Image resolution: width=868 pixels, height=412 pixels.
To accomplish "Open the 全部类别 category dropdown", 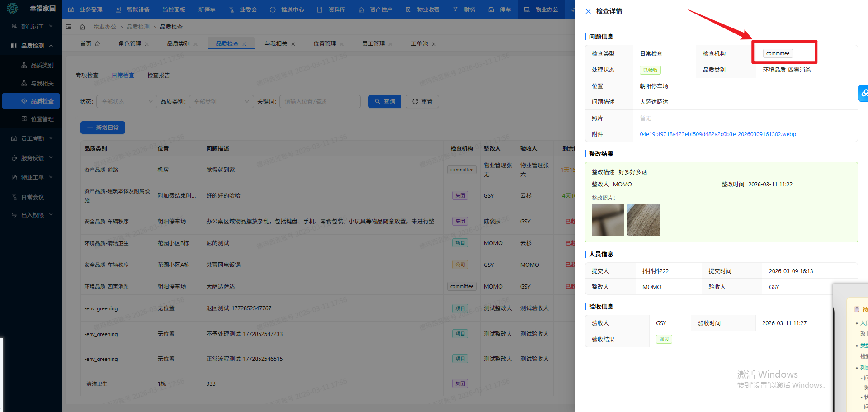I will [x=221, y=102].
